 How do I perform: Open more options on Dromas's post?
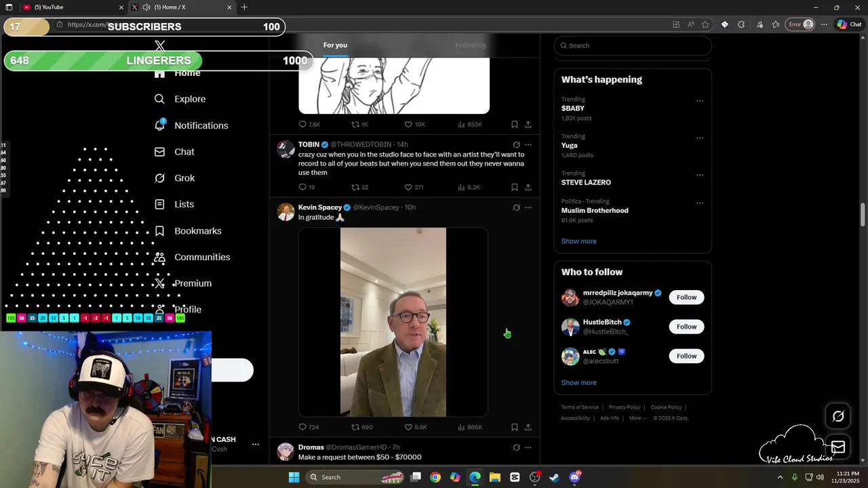click(x=528, y=447)
